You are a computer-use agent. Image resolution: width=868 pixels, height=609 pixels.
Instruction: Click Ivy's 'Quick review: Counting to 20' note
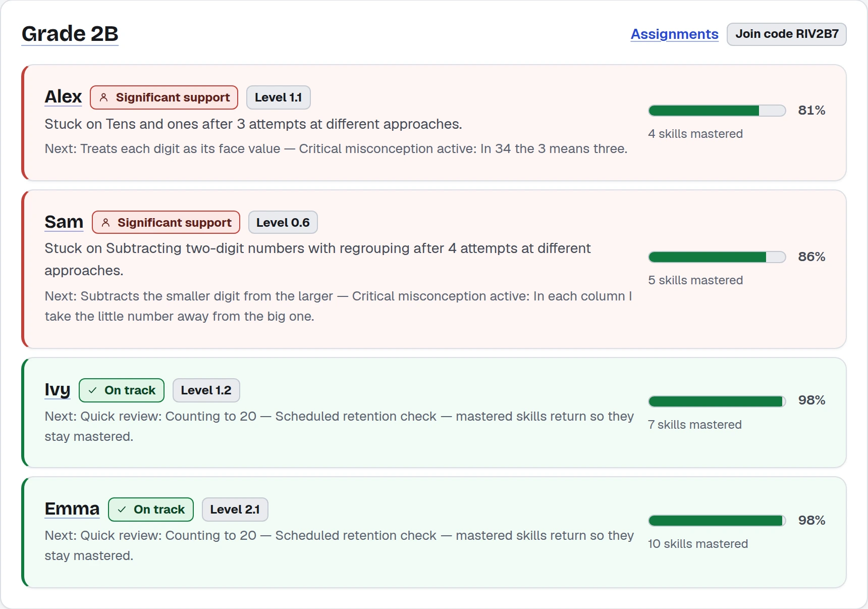(x=339, y=426)
